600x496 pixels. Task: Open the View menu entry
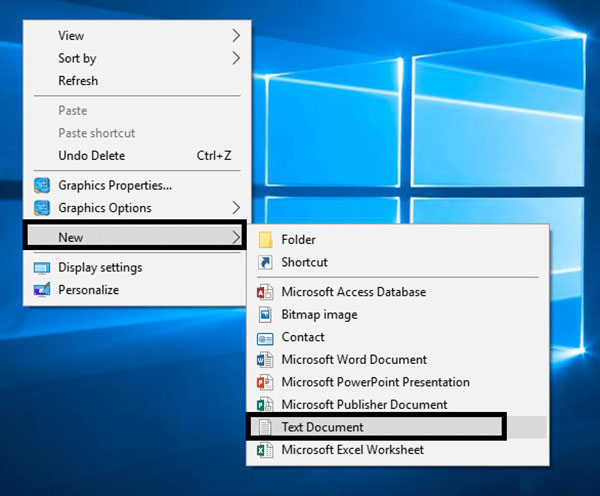click(x=137, y=36)
